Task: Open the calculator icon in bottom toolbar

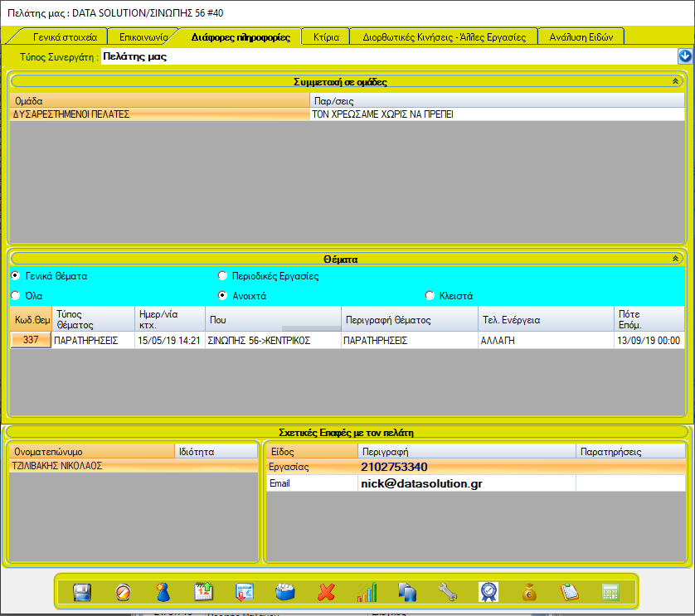Action: [x=610, y=592]
